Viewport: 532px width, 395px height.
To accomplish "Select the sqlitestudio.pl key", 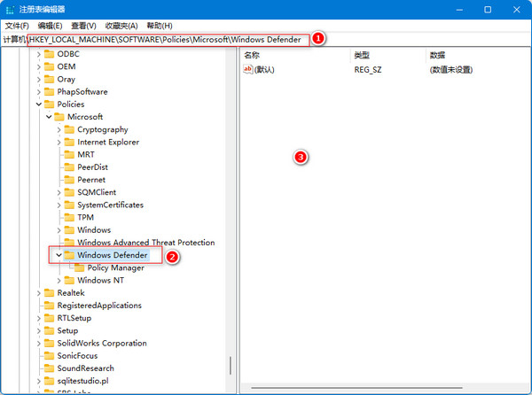I will pos(82,381).
